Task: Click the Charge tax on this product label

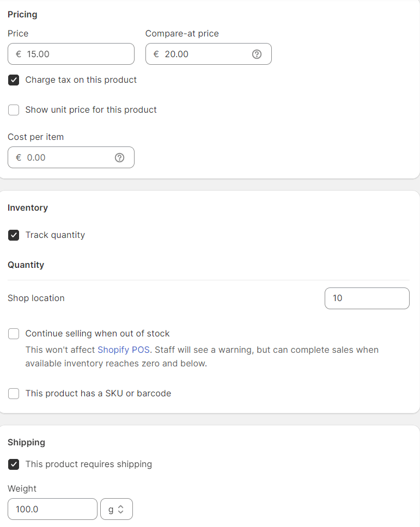Action: click(81, 80)
